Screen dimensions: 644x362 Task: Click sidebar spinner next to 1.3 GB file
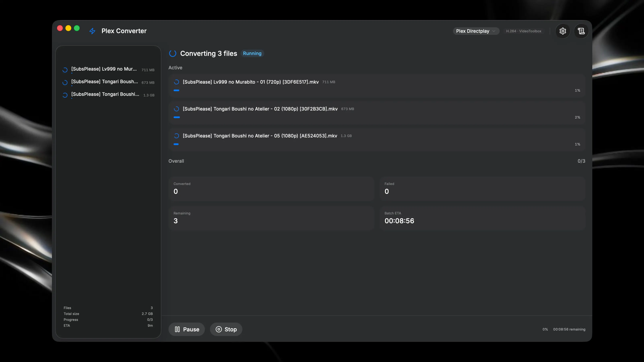point(65,95)
